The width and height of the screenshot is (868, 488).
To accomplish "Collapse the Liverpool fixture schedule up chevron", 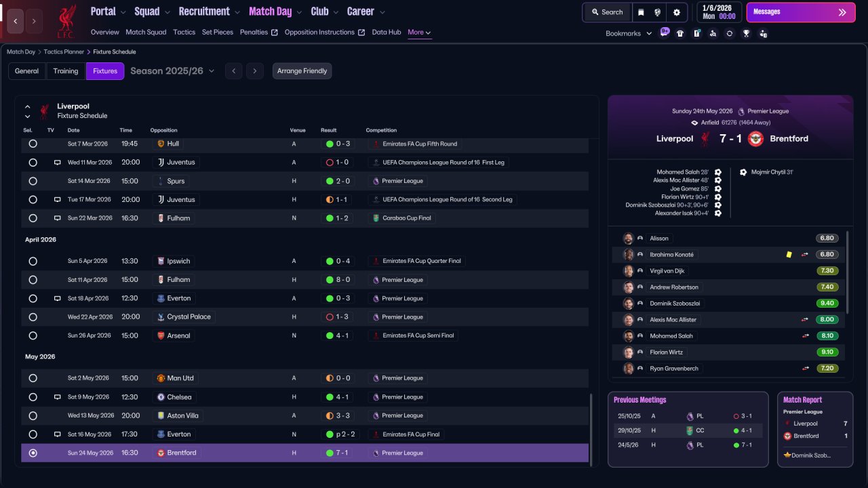I will pos(28,106).
